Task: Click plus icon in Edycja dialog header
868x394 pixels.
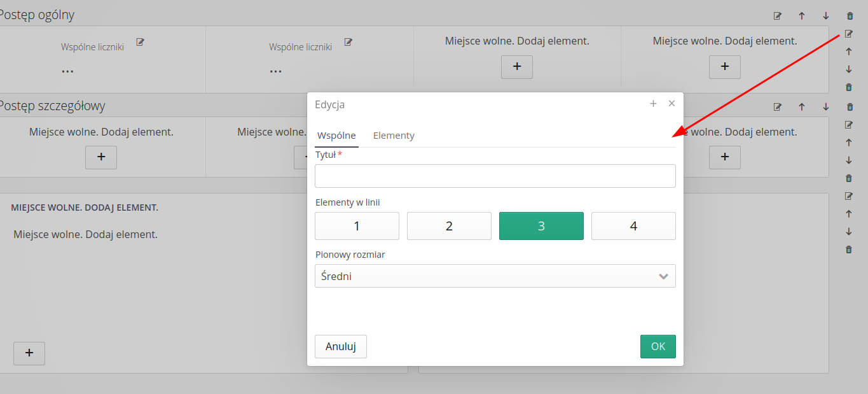Action: [x=653, y=104]
